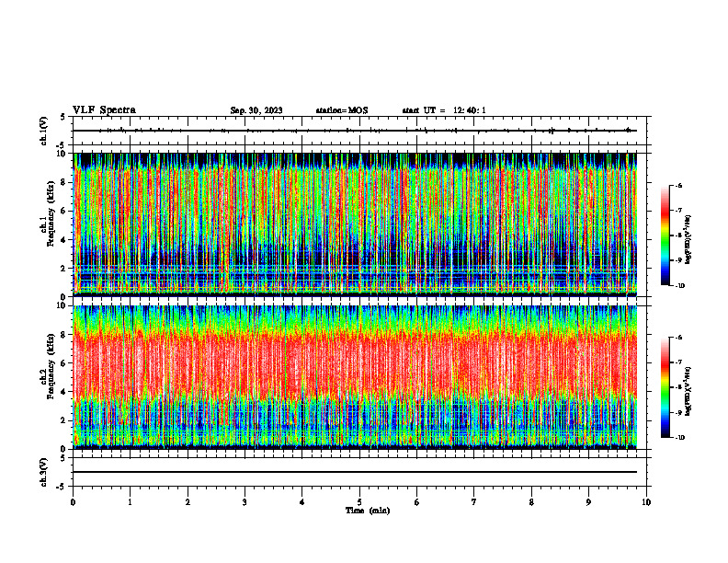Click the "-10" tick on ch.2 color bar

[679, 438]
